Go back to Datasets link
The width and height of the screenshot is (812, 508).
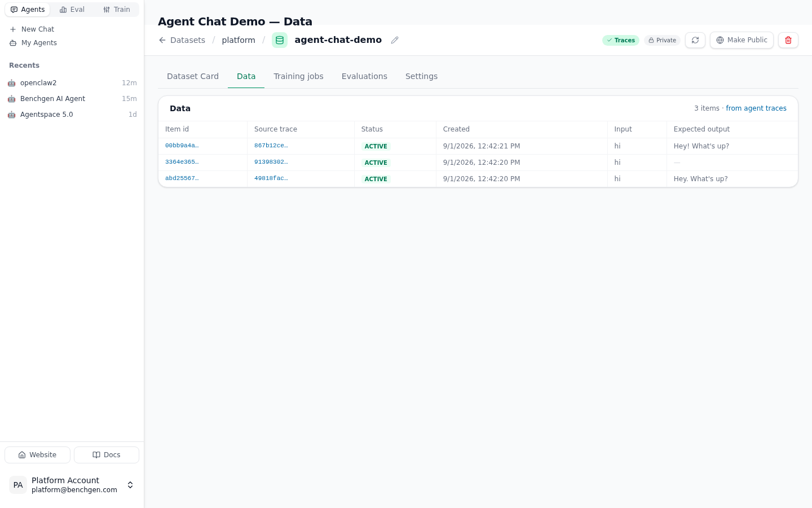[x=182, y=40]
